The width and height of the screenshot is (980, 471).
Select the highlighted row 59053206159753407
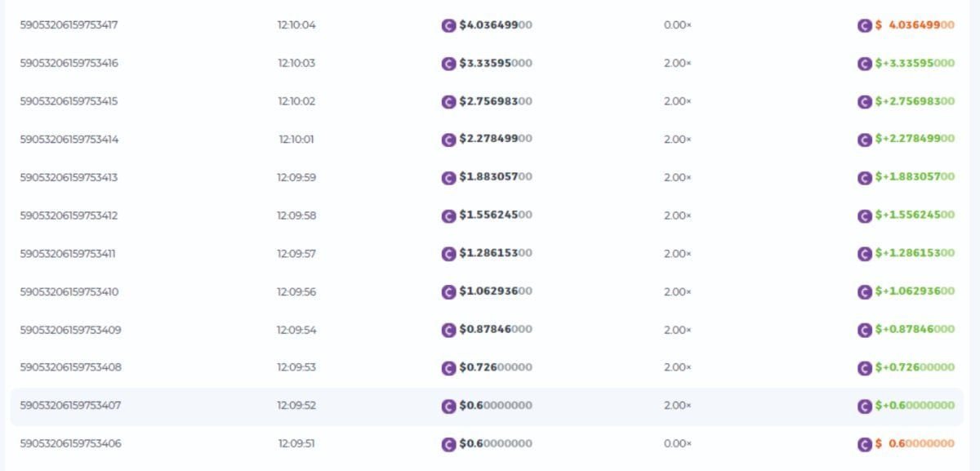coord(69,406)
